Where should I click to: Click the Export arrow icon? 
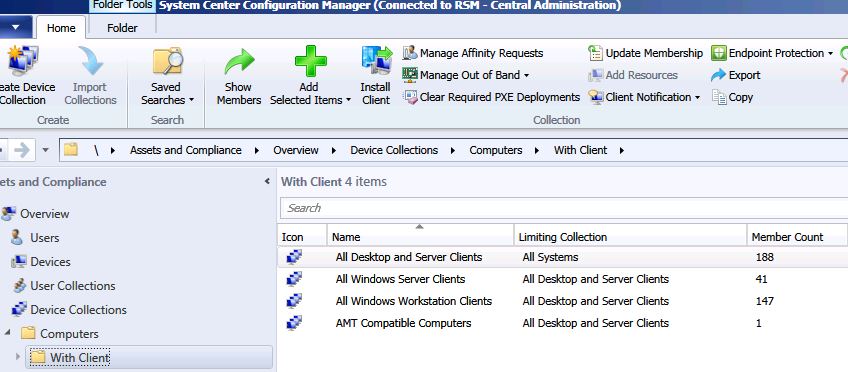719,75
